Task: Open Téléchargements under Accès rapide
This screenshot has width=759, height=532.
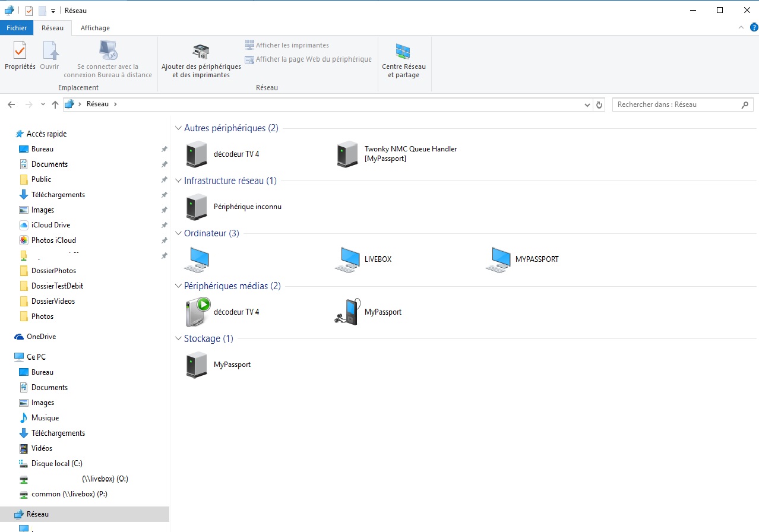Action: [x=58, y=195]
